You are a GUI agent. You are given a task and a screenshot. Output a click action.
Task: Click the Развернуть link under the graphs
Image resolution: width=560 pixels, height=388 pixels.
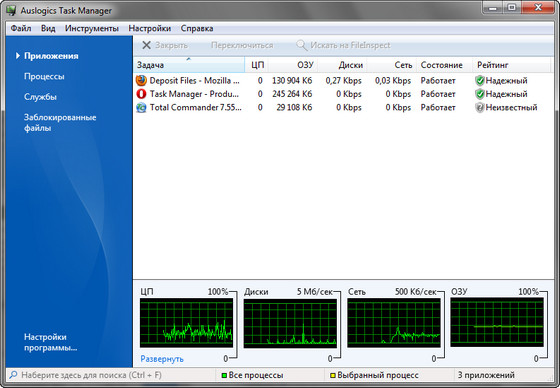click(162, 359)
